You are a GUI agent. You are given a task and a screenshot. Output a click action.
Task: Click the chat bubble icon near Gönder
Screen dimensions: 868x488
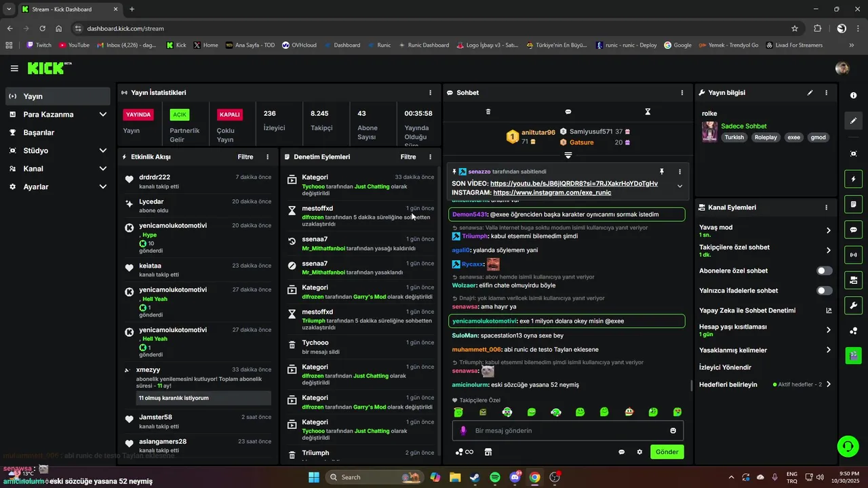621,452
